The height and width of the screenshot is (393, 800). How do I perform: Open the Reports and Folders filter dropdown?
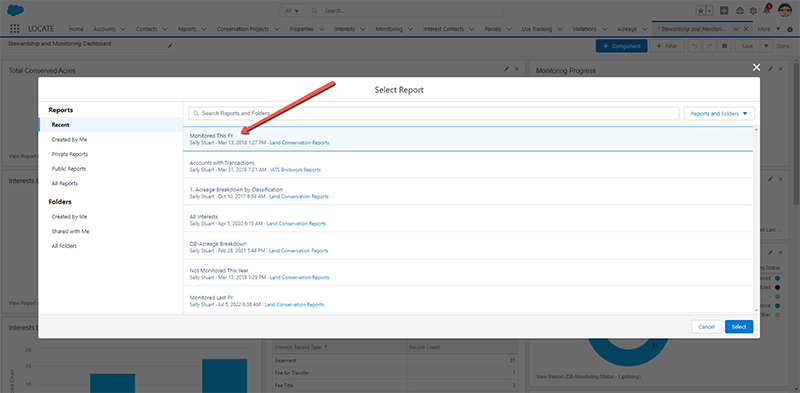[x=719, y=113]
